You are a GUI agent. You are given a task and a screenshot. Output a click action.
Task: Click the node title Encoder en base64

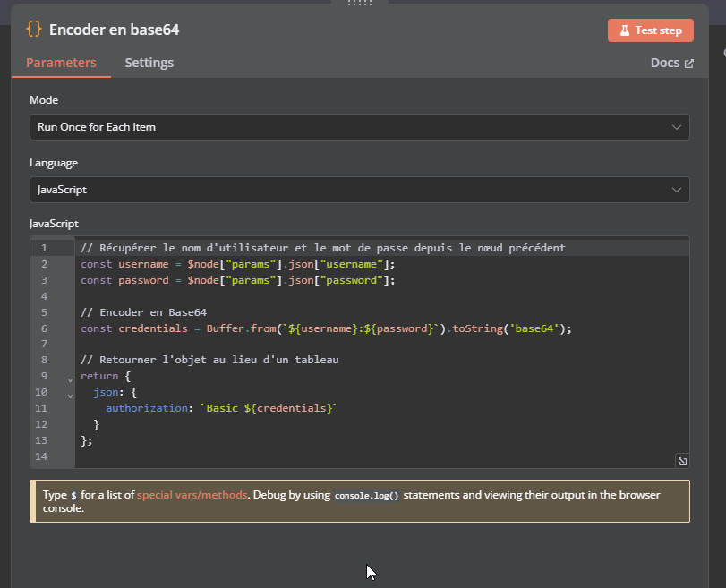coord(116,30)
